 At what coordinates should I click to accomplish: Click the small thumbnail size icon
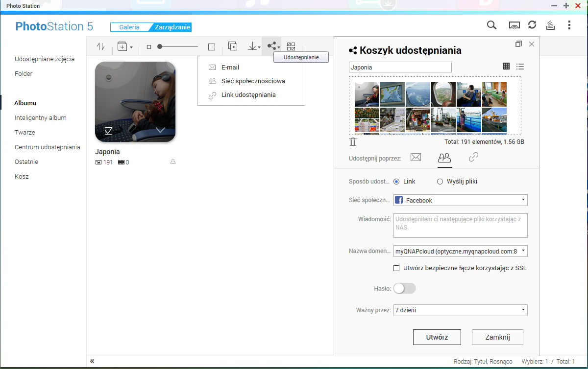[x=149, y=47]
